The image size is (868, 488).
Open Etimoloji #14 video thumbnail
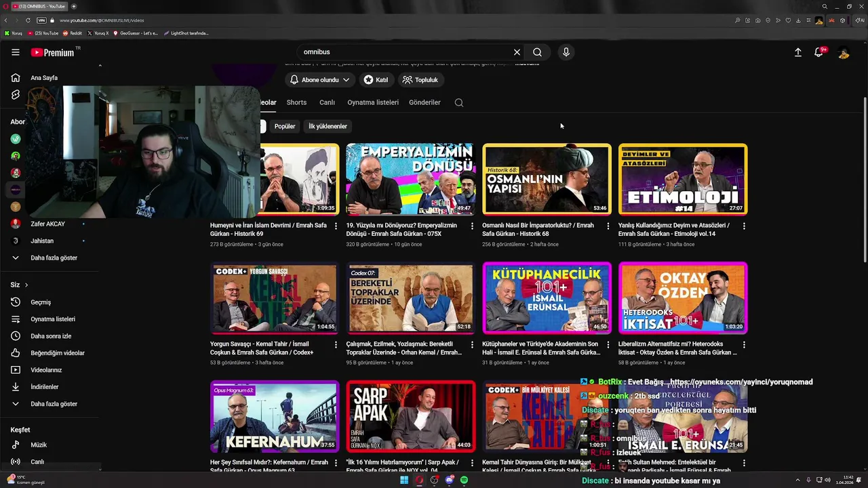[683, 180]
